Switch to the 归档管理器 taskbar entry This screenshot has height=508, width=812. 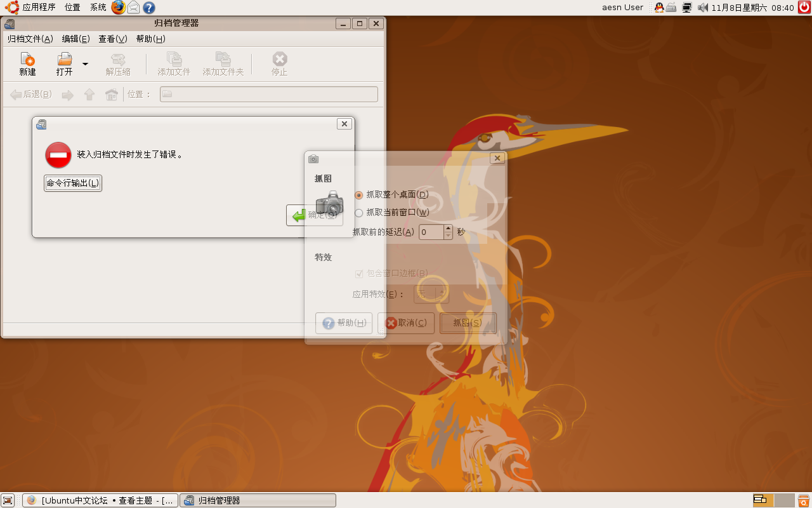pyautogui.click(x=258, y=500)
